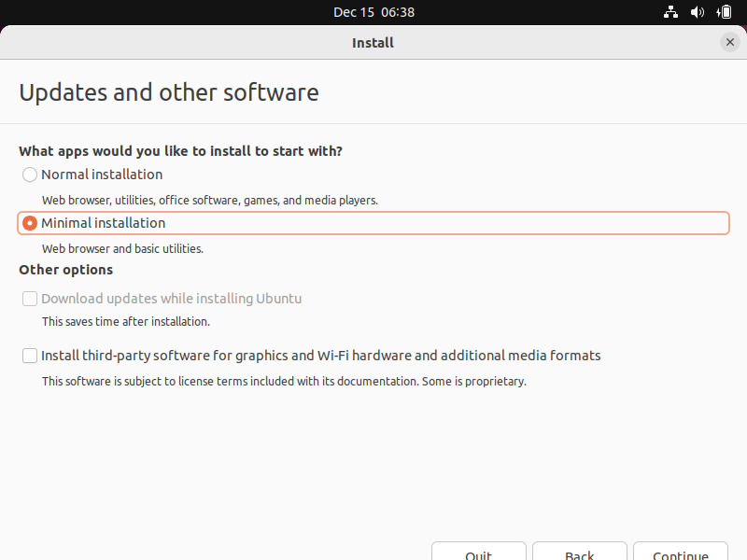This screenshot has width=747, height=560.
Task: Click the This saves time after installation text
Action: [x=125, y=321]
